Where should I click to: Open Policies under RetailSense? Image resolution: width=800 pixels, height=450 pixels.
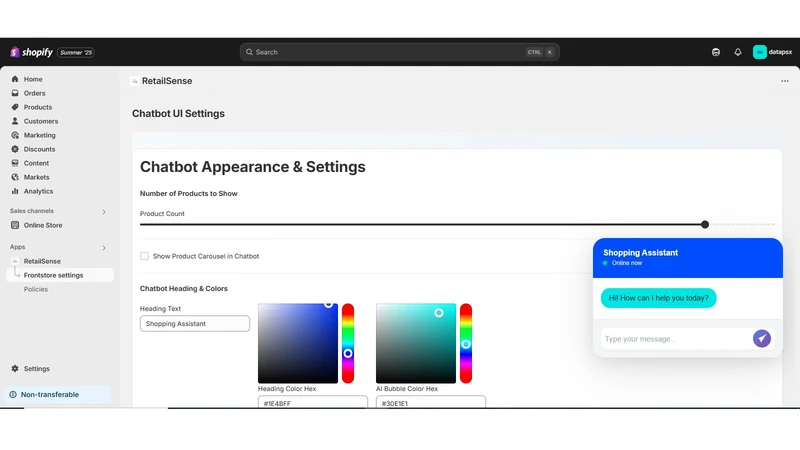(x=36, y=289)
